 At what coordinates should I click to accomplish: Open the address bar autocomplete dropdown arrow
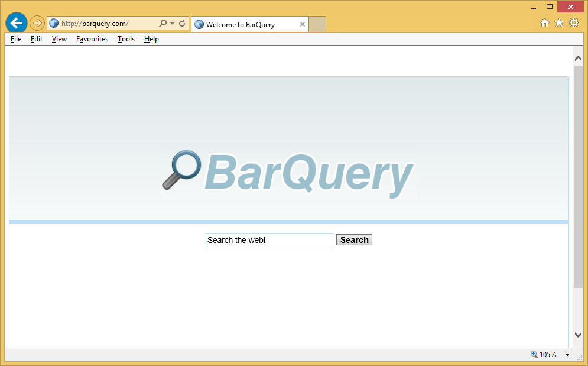172,23
